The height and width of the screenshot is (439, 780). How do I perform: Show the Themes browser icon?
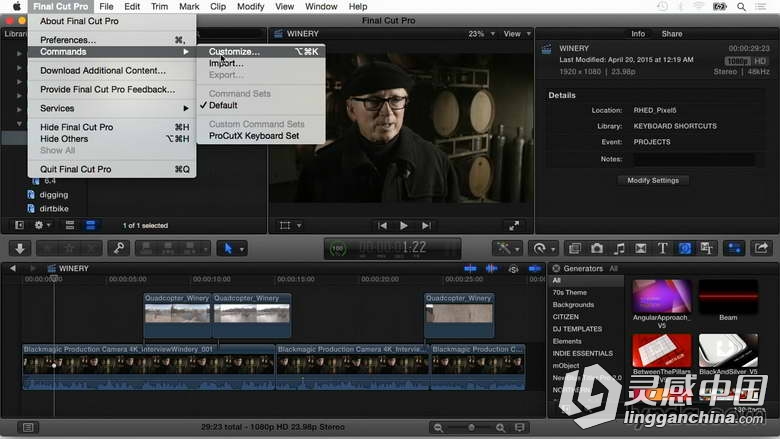coord(706,248)
